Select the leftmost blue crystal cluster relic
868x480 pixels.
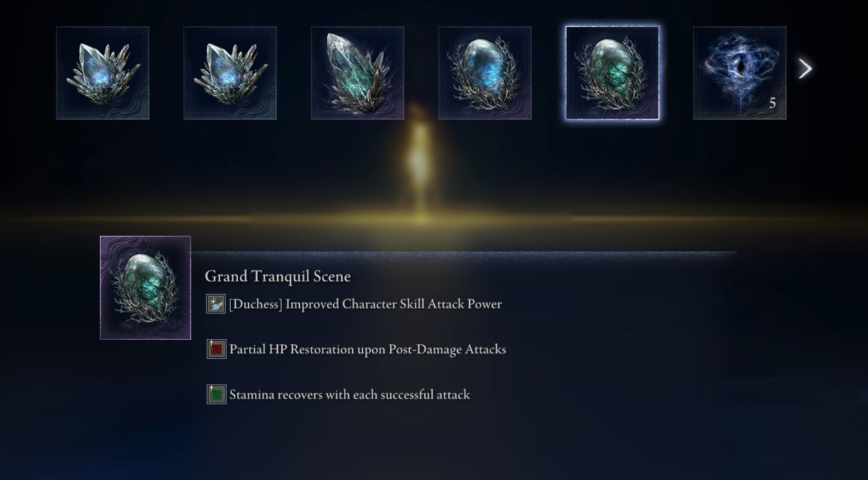click(103, 73)
